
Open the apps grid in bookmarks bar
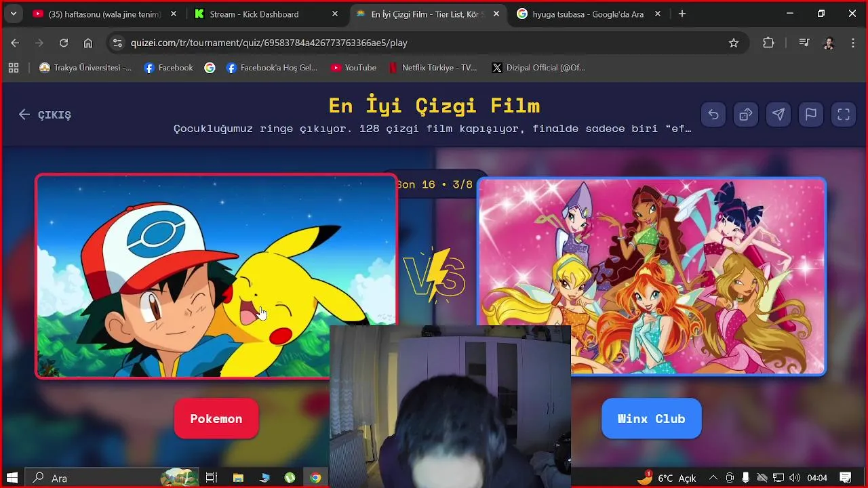[x=13, y=68]
